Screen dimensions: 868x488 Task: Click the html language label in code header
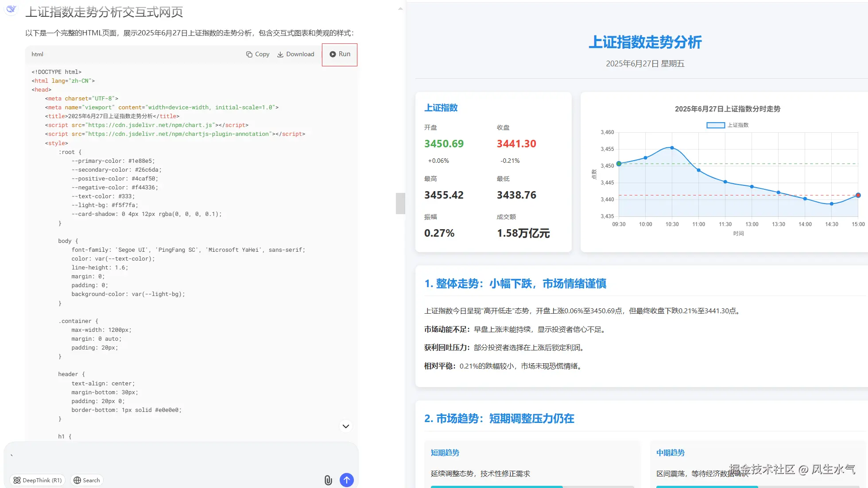coord(37,54)
